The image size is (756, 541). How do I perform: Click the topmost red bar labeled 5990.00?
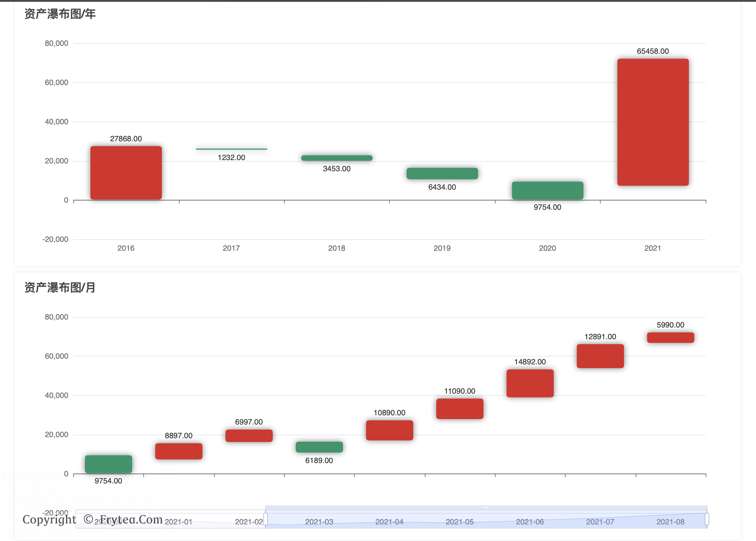click(x=670, y=337)
